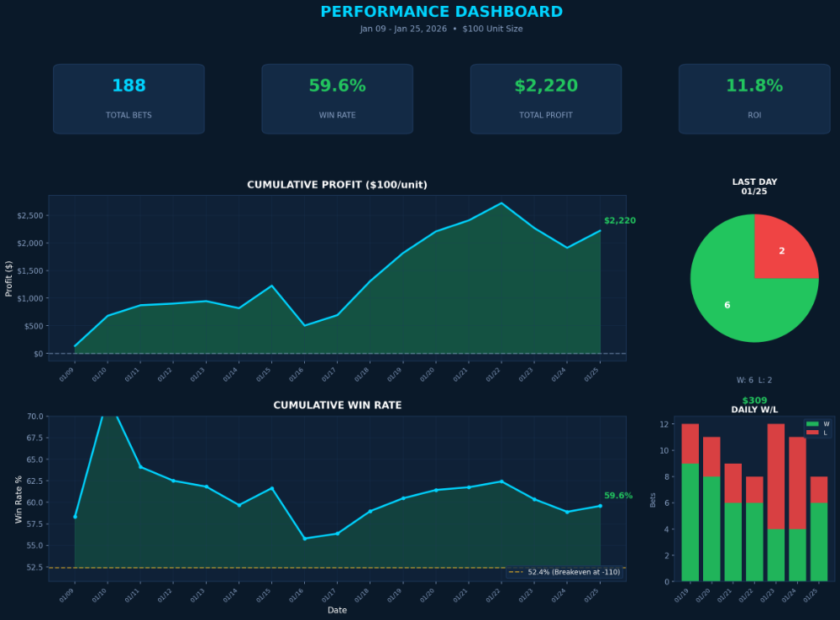Select the CUMULATIVE PROFIT chart title

coord(337,184)
